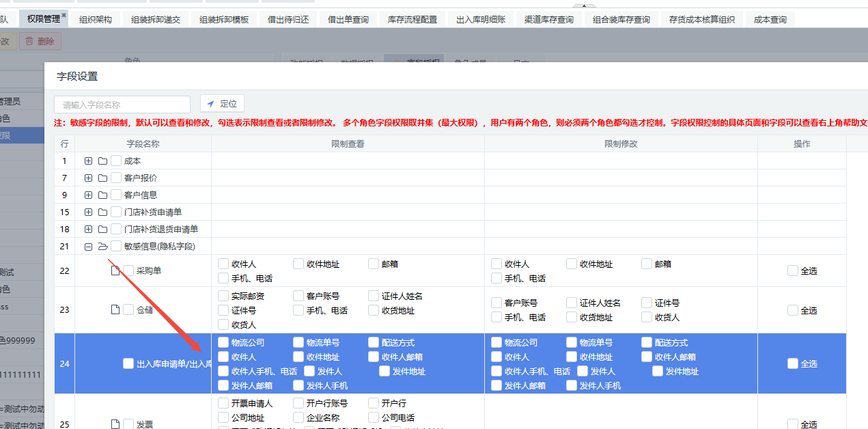Expand the 成本 tree node

click(88, 161)
